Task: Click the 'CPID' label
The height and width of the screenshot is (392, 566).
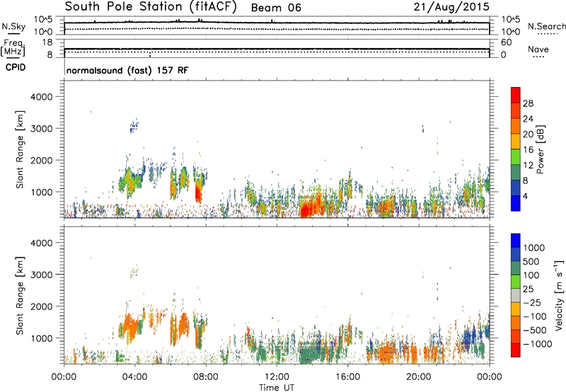Action: point(16,67)
